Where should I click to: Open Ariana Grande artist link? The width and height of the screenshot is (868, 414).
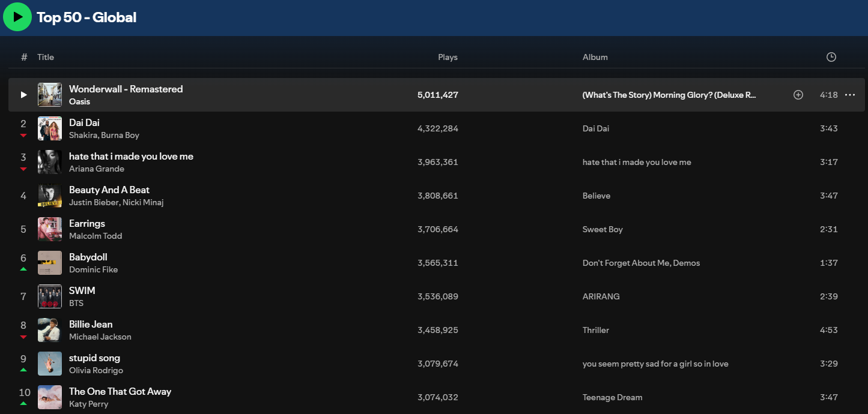97,169
